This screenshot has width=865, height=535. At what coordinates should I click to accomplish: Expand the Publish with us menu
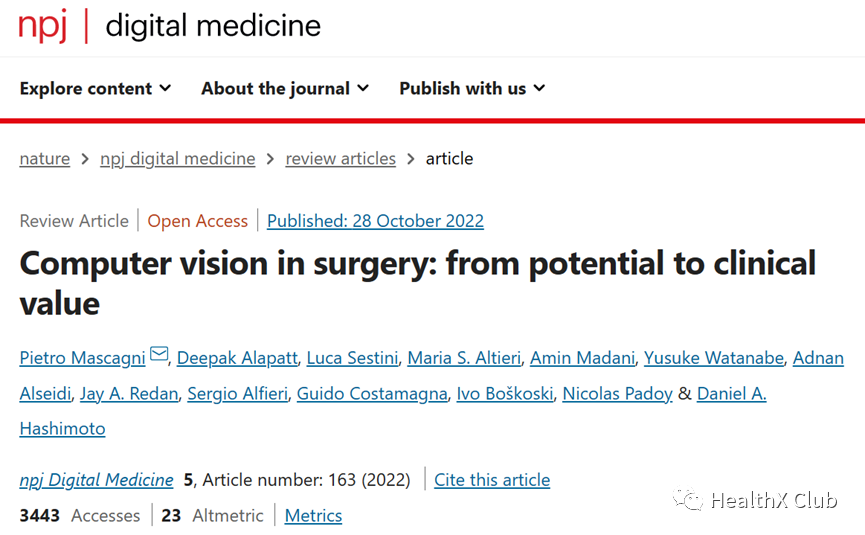(472, 88)
